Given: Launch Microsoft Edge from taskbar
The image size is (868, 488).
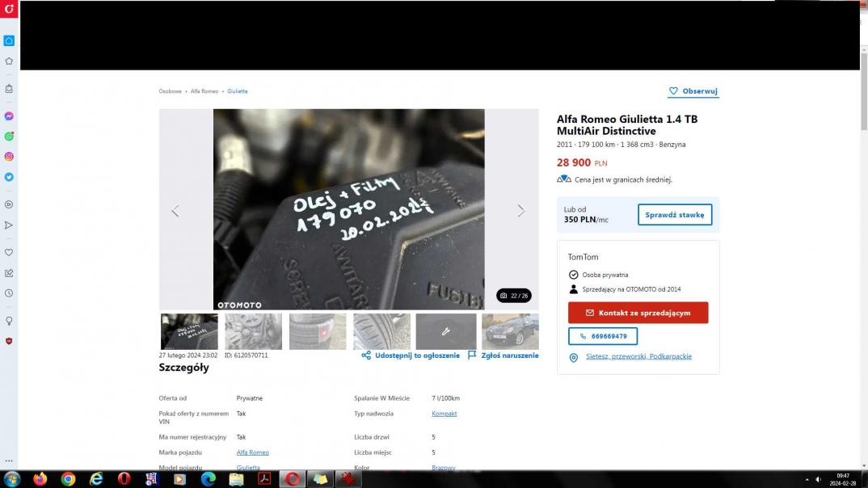Looking at the screenshot, I should pos(209,479).
